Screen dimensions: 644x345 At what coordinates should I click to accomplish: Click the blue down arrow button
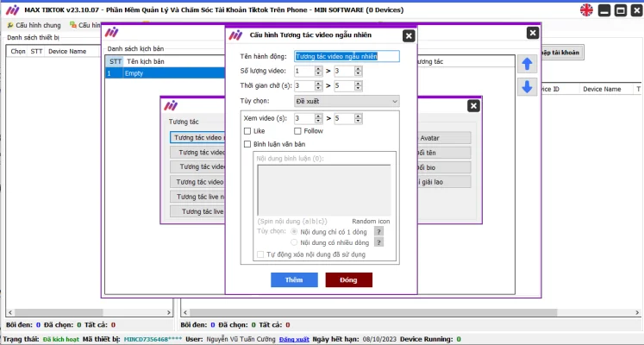[x=526, y=87]
